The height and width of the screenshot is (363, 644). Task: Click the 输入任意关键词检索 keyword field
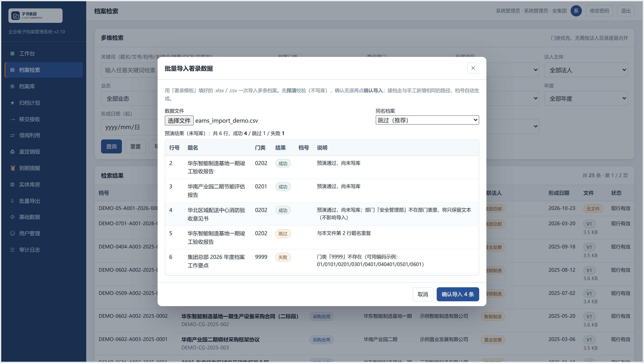pos(129,70)
